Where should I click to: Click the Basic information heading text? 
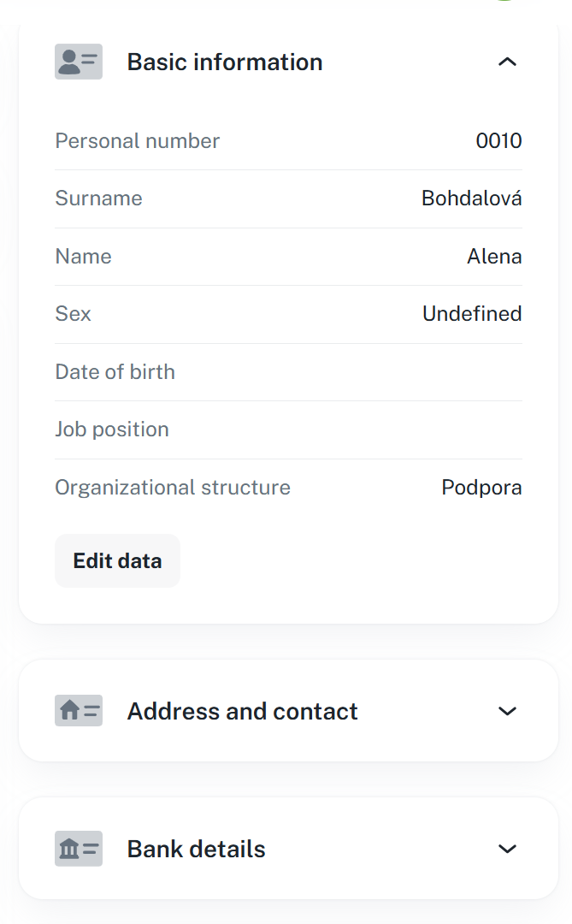[x=225, y=62]
